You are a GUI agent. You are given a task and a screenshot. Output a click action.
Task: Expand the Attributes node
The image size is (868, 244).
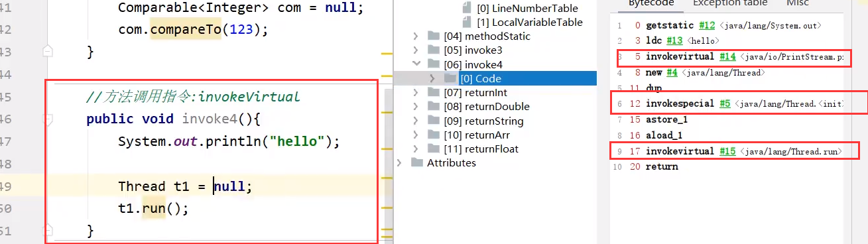399,163
